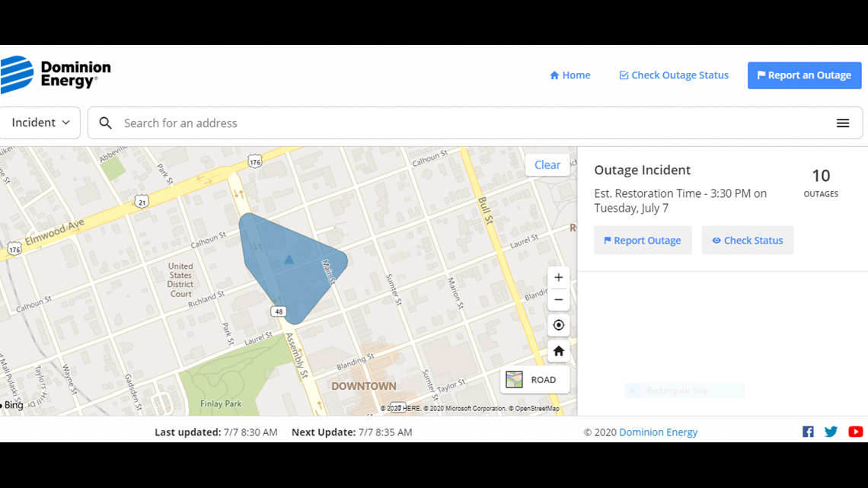Focus the address search field
868x488 pixels.
coord(474,123)
